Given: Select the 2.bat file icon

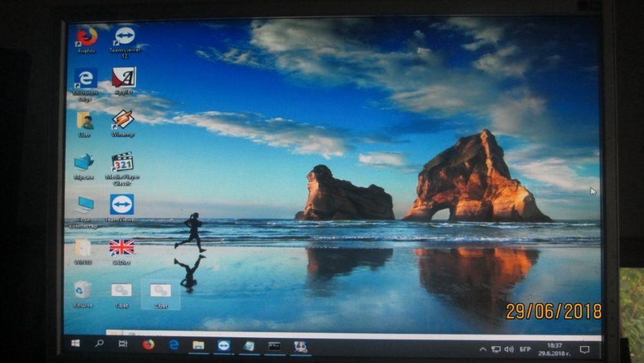Looking at the screenshot, I should (x=160, y=295).
